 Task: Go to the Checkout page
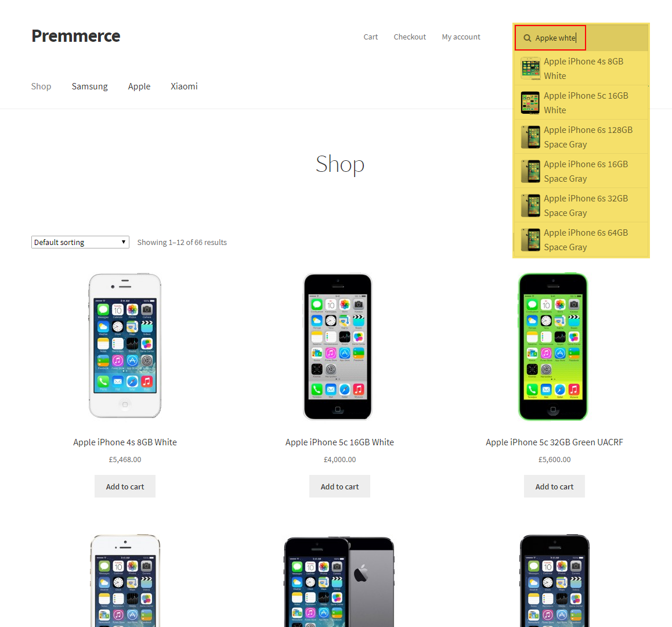pos(410,37)
